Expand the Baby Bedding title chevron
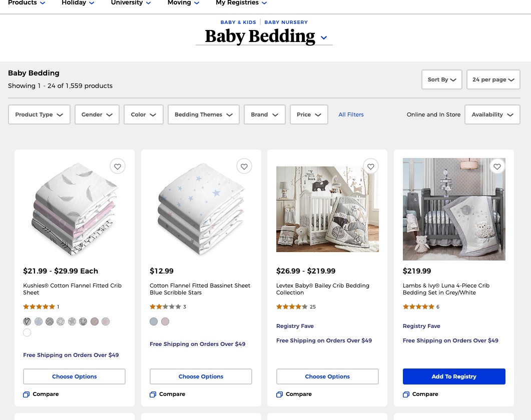 click(324, 37)
